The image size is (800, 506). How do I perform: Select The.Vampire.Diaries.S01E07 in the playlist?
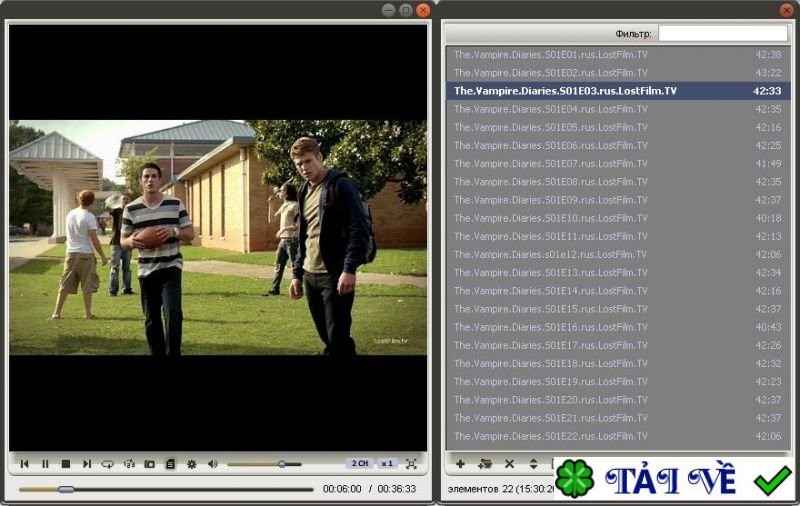coord(550,163)
